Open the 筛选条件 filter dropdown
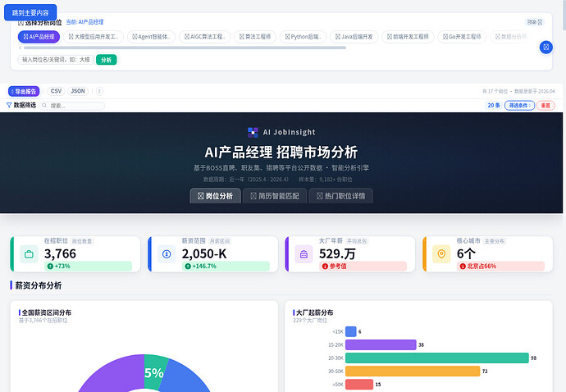566x392 pixels. (x=519, y=106)
